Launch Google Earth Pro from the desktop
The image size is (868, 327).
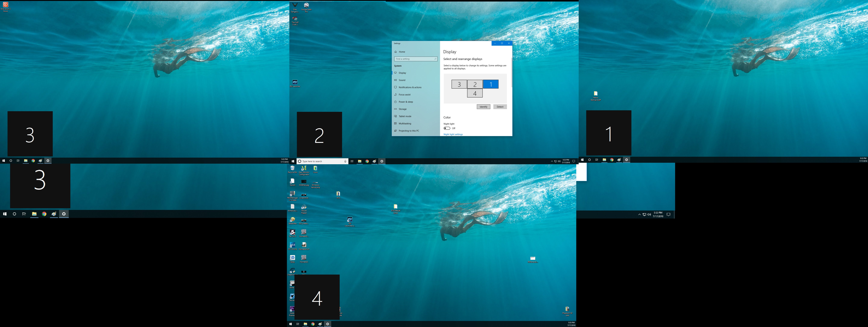(306, 7)
